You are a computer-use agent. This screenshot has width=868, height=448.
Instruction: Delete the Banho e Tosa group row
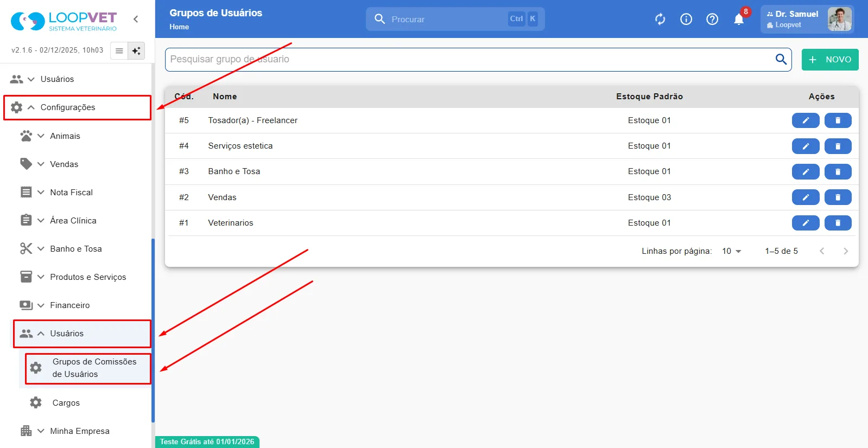click(838, 171)
